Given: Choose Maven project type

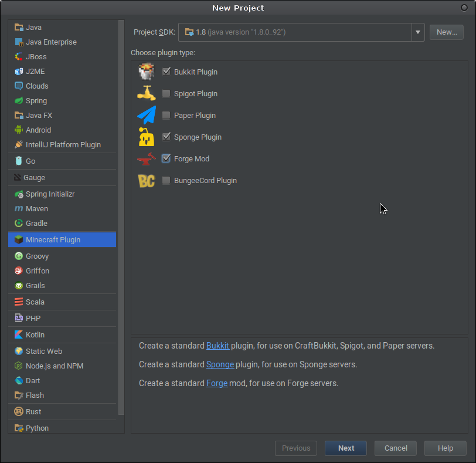Looking at the screenshot, I should pyautogui.click(x=62, y=209).
